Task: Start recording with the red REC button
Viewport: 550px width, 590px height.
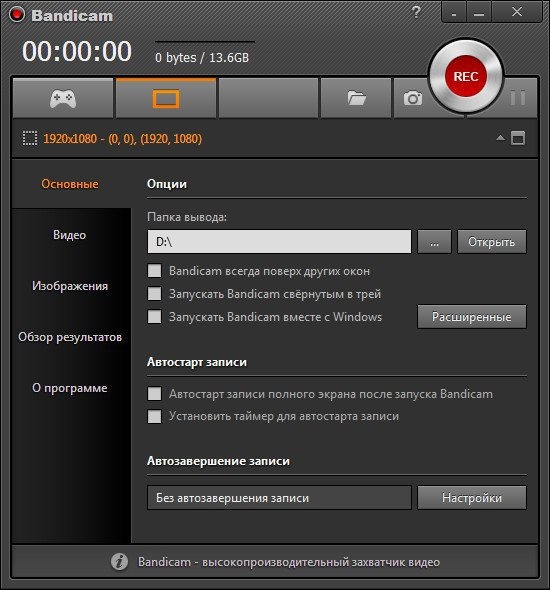Action: 466,76
